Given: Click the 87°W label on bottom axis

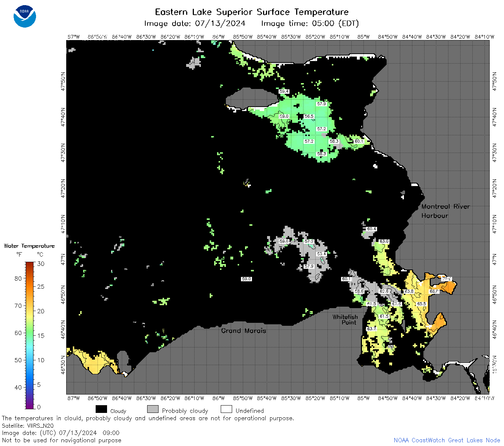Looking at the screenshot, I should pyautogui.click(x=74, y=398).
